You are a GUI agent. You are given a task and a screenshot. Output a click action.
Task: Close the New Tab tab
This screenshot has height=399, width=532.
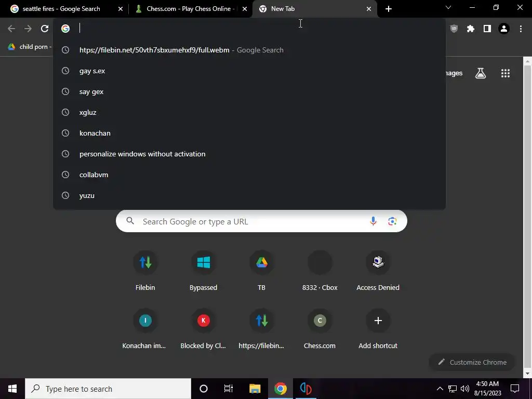pos(369,9)
